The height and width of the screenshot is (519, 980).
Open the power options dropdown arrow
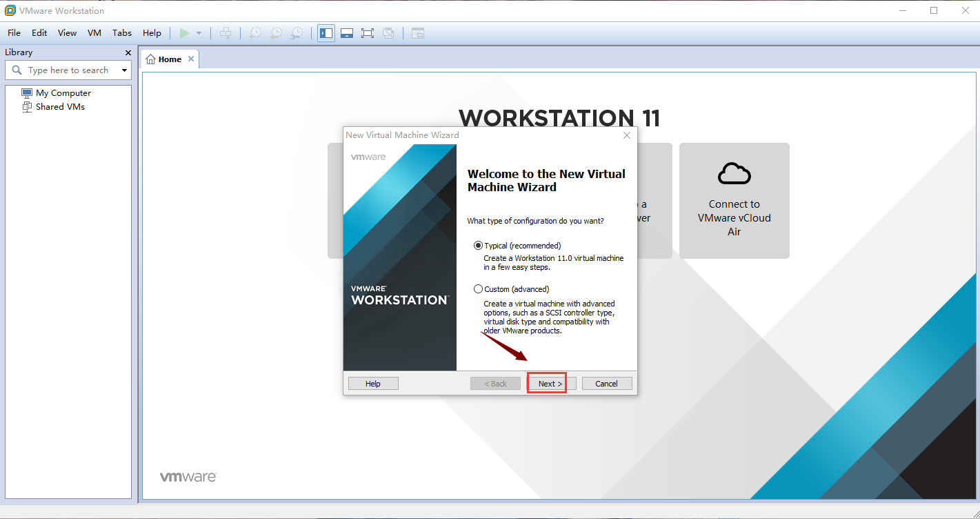click(x=199, y=33)
